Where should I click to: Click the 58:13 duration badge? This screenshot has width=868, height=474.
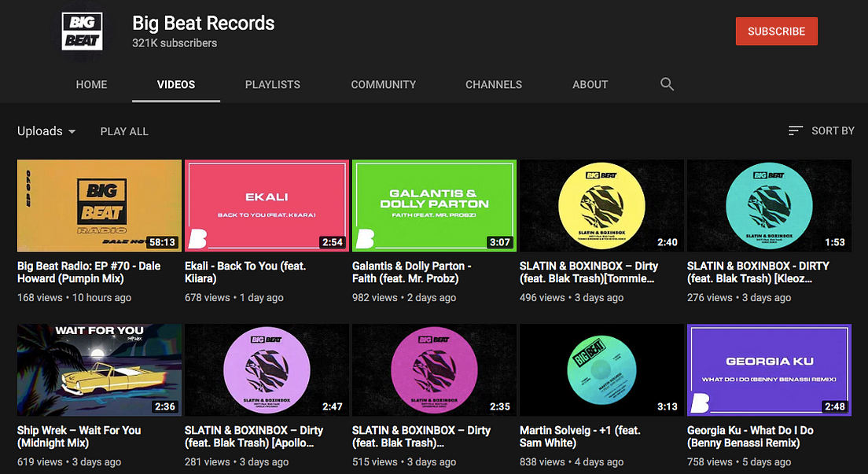(162, 242)
